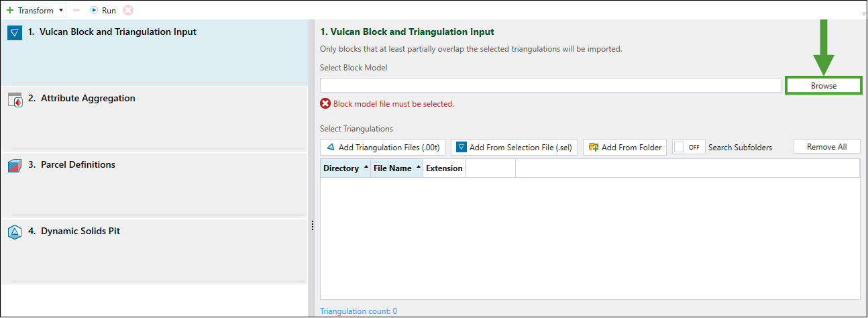Click the green plus Transform icon
This screenshot has height=318, width=868.
10,11
